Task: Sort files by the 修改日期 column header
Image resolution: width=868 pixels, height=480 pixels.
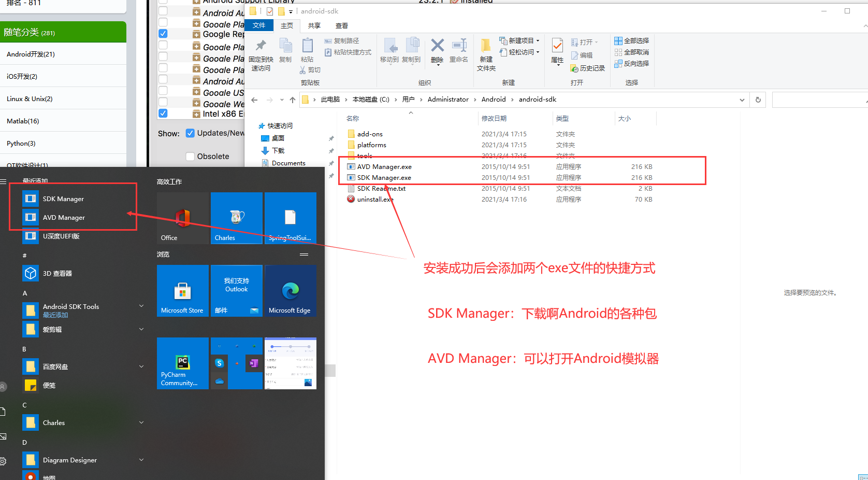Action: (494, 119)
